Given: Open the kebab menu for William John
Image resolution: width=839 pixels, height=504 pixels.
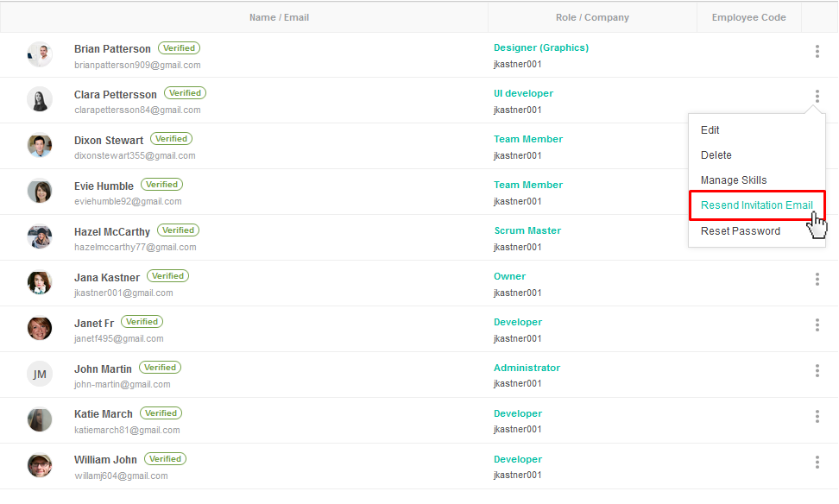Looking at the screenshot, I should pyautogui.click(x=817, y=462).
